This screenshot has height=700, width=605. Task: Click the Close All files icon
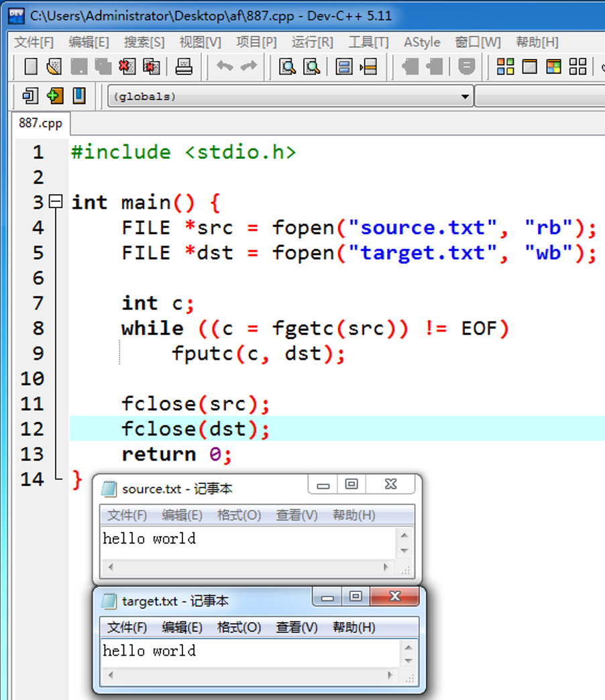click(152, 67)
